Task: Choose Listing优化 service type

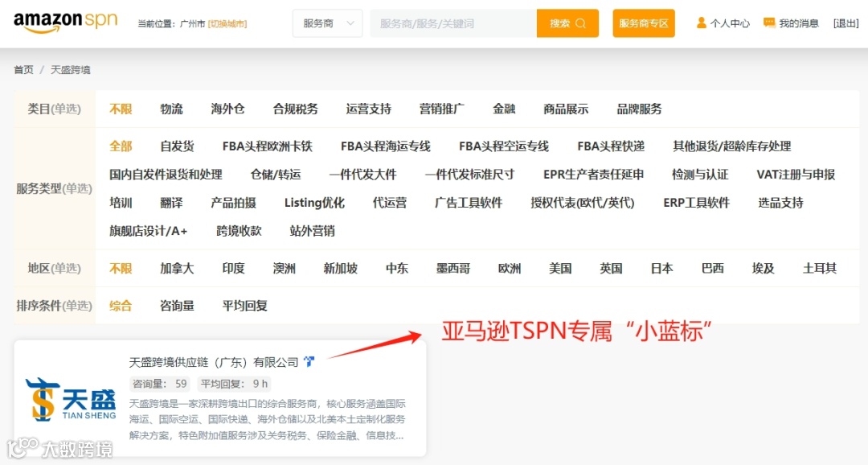Action: [x=314, y=203]
